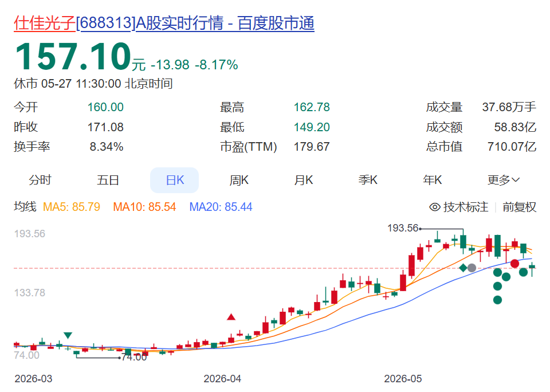550x392 pixels.
Task: Click the 今开 value 160.00
Action: 105,107
